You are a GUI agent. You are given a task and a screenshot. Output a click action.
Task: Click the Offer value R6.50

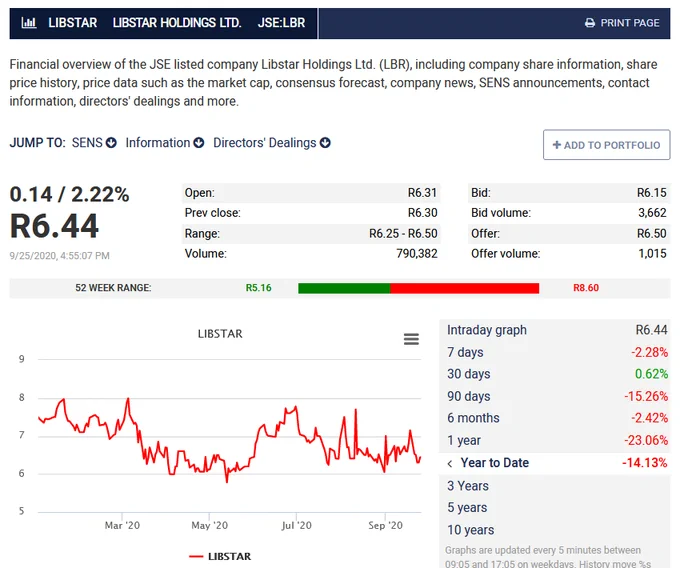pyautogui.click(x=651, y=234)
